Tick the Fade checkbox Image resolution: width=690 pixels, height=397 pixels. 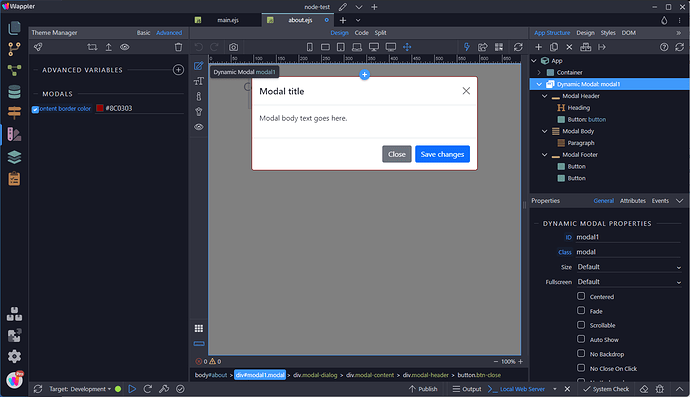tap(581, 311)
